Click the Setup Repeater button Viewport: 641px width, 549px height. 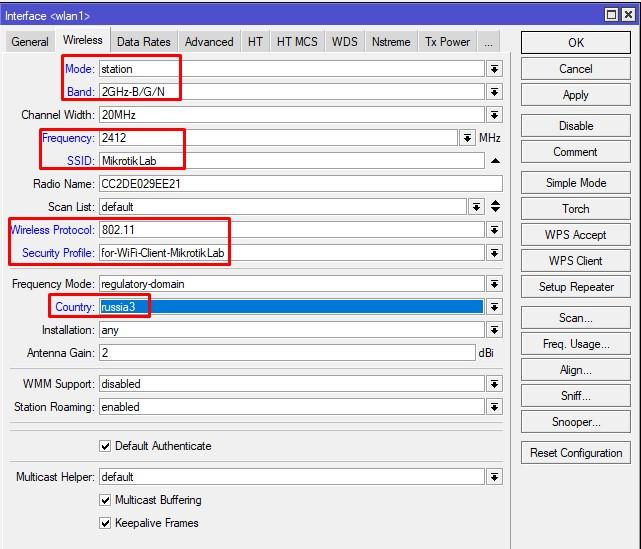point(575,287)
